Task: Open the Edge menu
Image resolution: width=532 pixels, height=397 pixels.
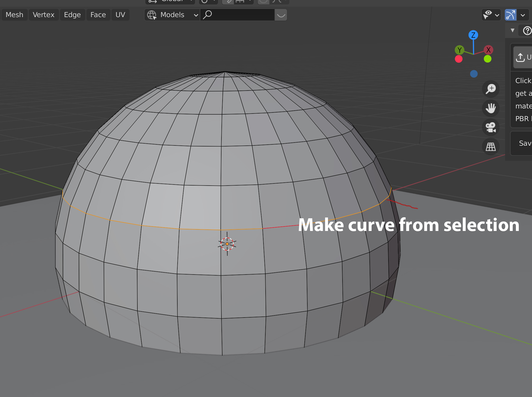Action: click(x=72, y=15)
